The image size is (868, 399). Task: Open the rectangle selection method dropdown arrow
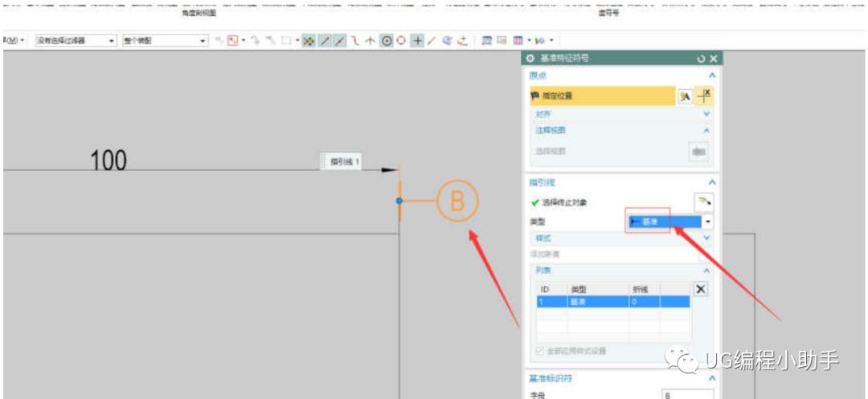point(297,41)
